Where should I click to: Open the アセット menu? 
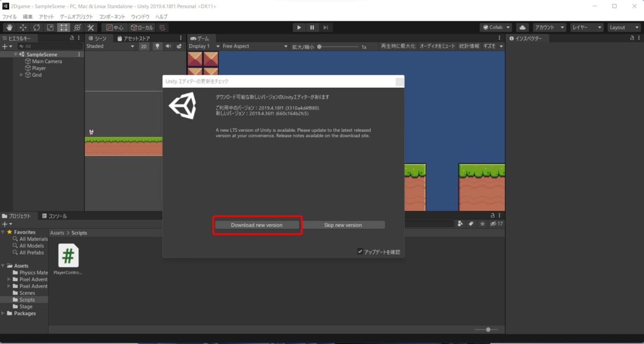pos(46,17)
